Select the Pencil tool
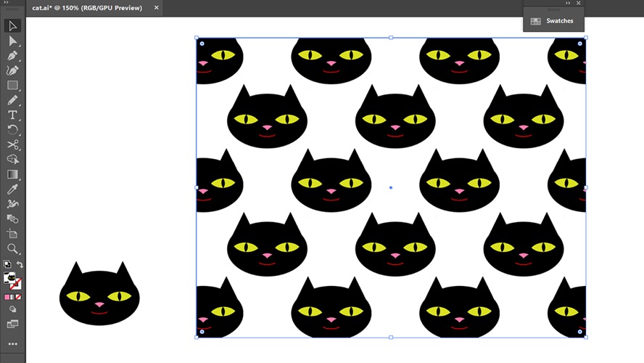 pos(13,100)
